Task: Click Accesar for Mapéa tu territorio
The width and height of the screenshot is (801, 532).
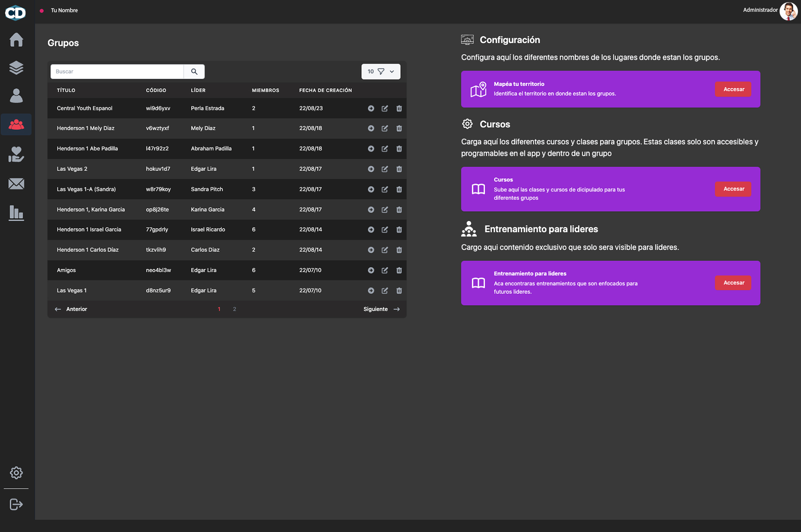Action: click(733, 89)
